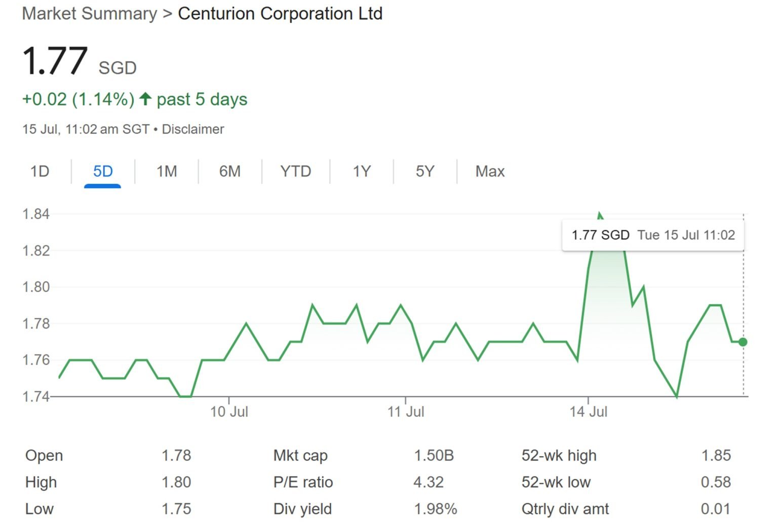Open the 6M price chart
The width and height of the screenshot is (778, 532).
[x=230, y=172]
